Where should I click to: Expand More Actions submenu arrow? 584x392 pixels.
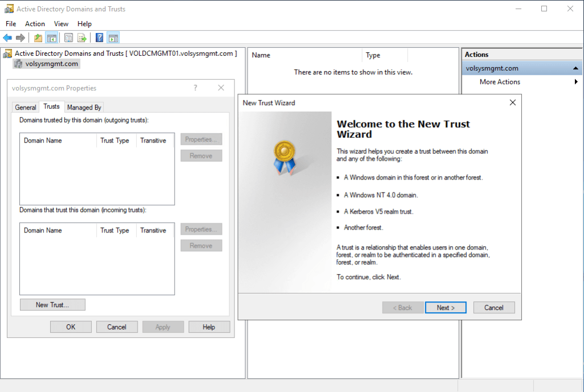576,82
